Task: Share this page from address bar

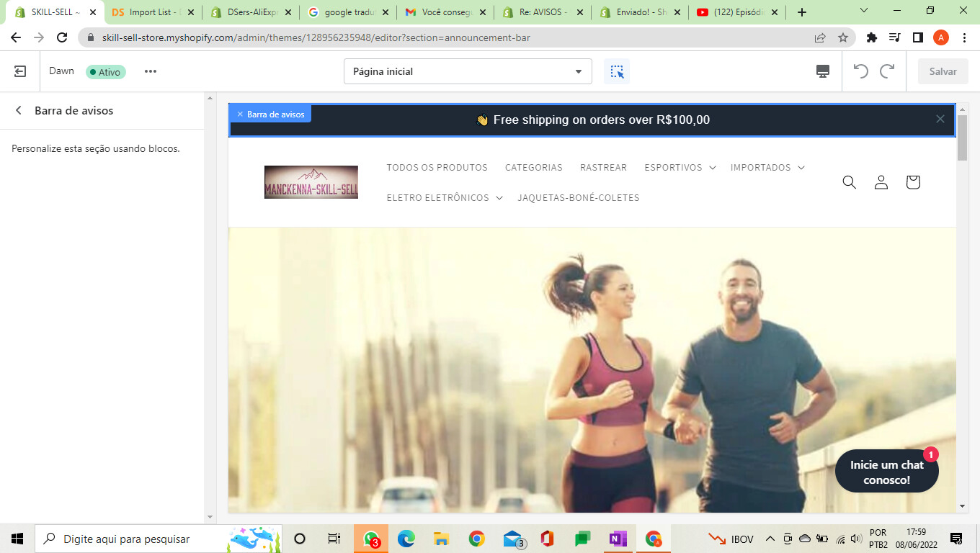Action: [820, 37]
